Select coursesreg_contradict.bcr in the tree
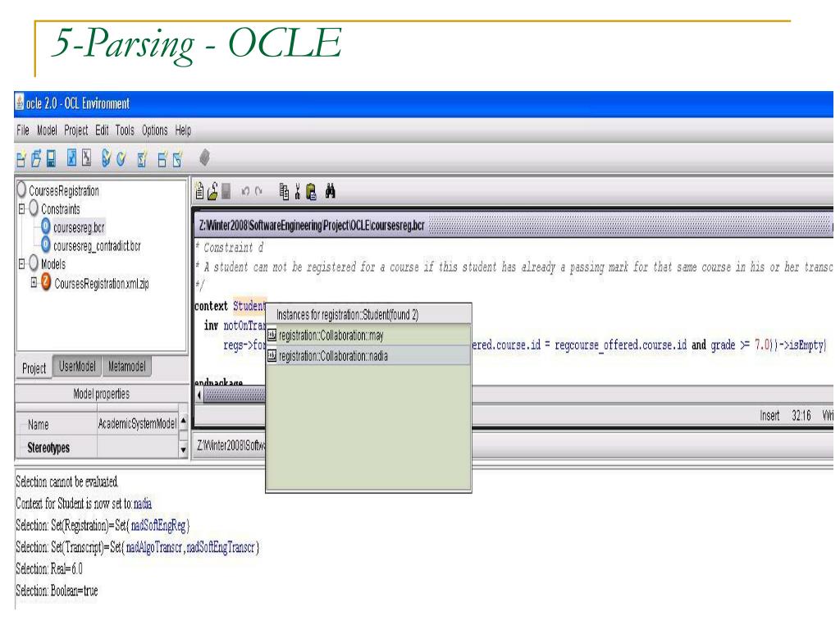Screen dimensions: 840x630 (97, 245)
